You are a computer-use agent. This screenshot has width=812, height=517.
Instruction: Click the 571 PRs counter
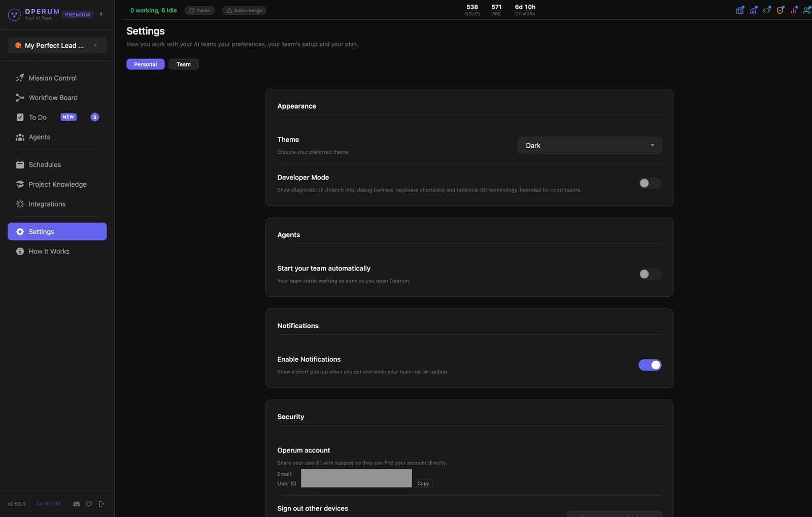[x=496, y=10]
